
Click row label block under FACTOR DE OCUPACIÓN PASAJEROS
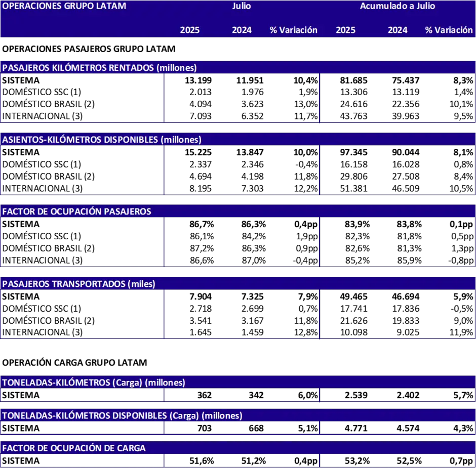pyautogui.click(x=82, y=242)
